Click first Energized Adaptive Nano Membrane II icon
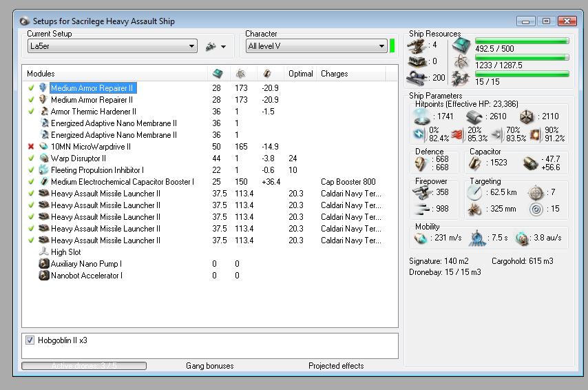The width and height of the screenshot is (588, 390). 44,123
